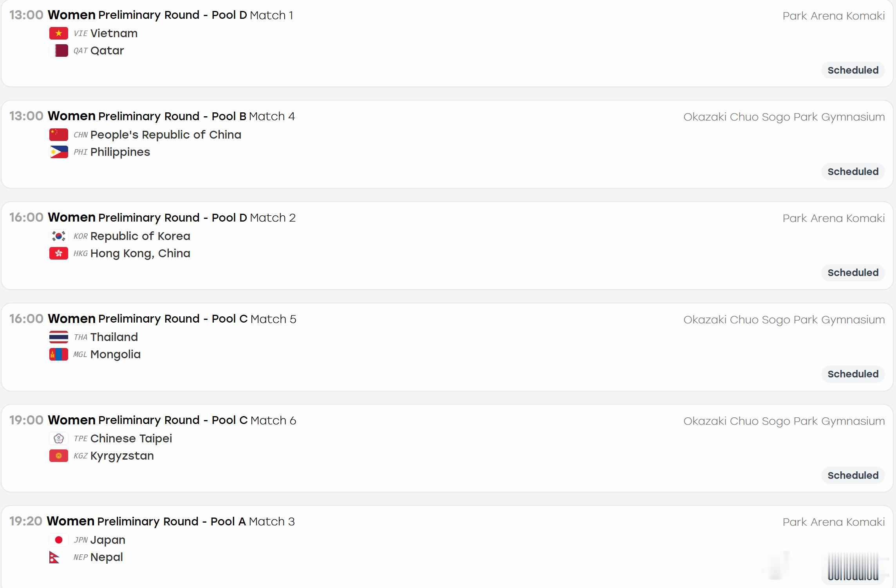The height and width of the screenshot is (588, 896).
Task: Click Scheduled badge for China vs Philippines
Action: pyautogui.click(x=853, y=171)
